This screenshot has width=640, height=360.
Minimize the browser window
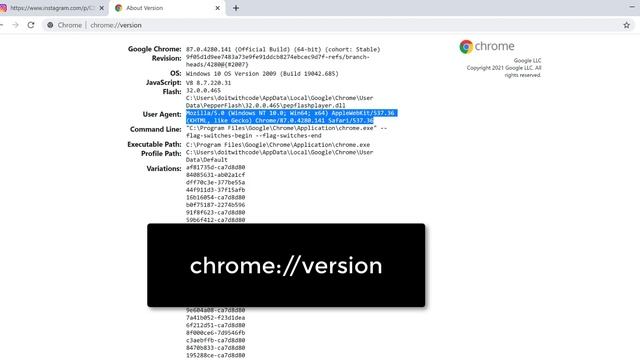coord(632,7)
